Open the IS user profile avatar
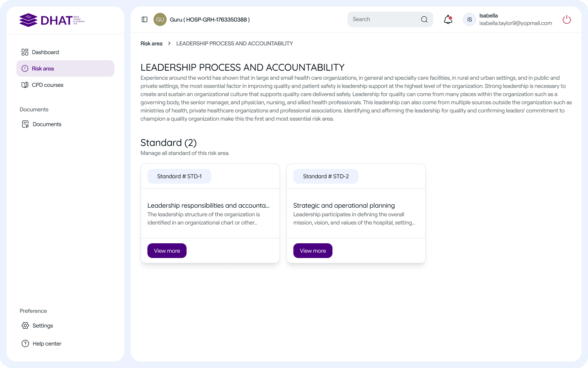 (470, 20)
